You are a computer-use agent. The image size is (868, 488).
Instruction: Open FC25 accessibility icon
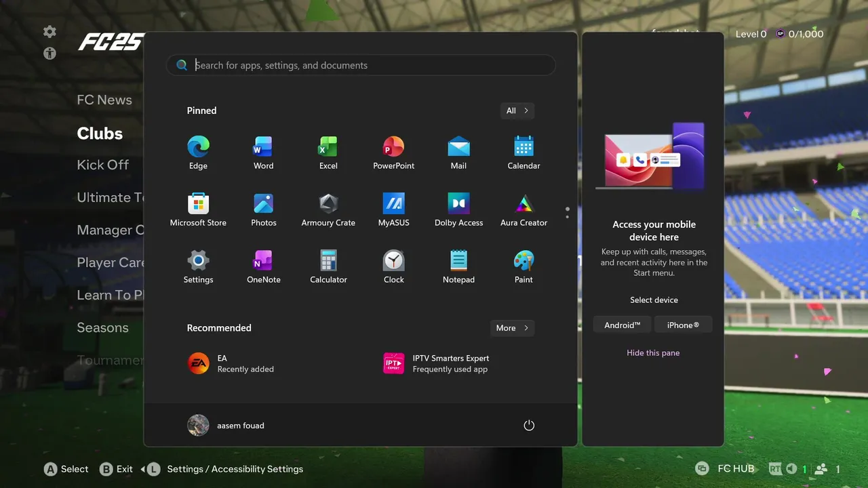click(x=50, y=53)
